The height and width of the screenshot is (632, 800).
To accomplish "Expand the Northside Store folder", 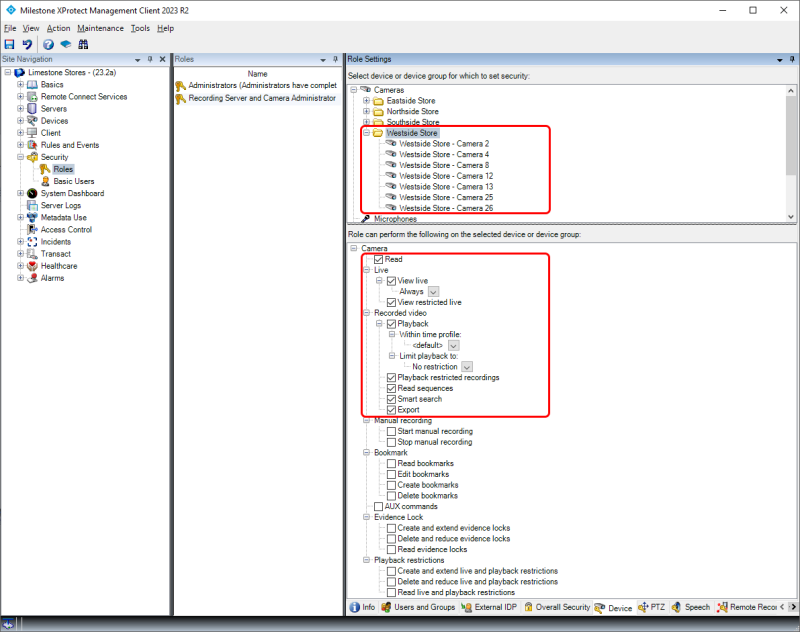I will 366,112.
